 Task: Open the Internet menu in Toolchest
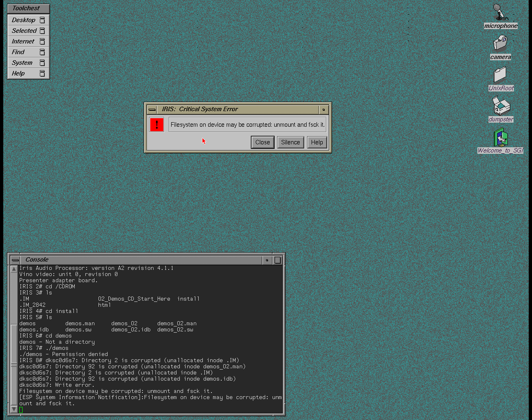[x=28, y=41]
